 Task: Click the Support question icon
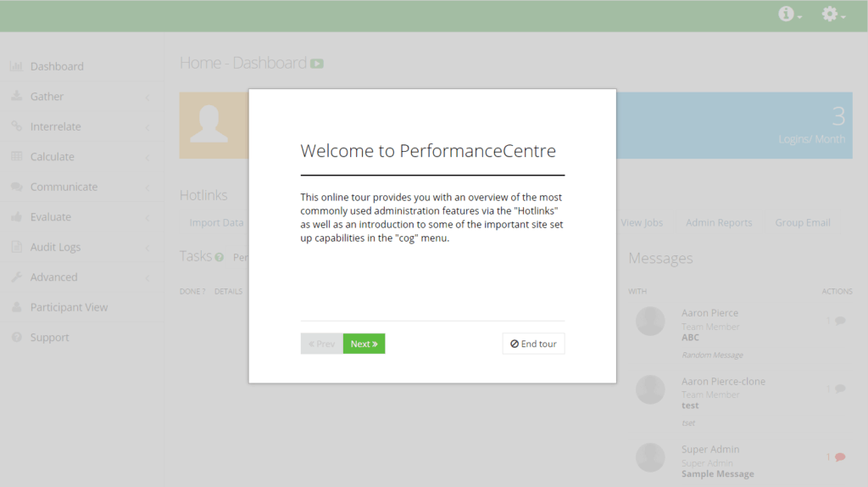(x=17, y=337)
